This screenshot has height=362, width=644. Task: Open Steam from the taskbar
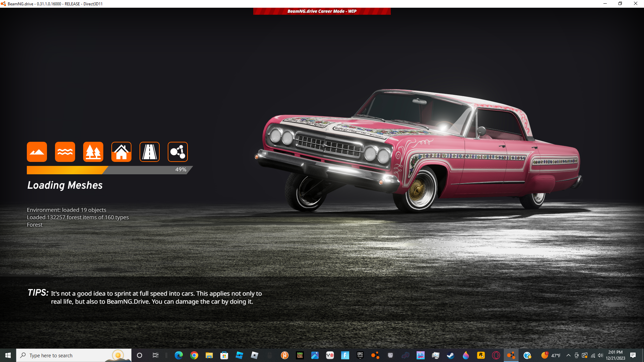pyautogui.click(x=451, y=355)
